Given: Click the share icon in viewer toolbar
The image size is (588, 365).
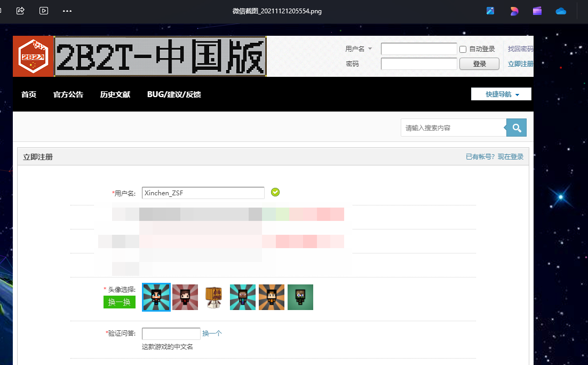Looking at the screenshot, I should point(21,11).
